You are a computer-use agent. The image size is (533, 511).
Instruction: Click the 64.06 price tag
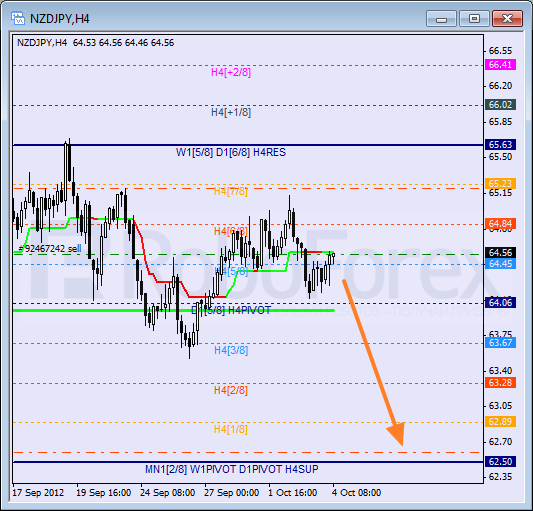click(500, 302)
